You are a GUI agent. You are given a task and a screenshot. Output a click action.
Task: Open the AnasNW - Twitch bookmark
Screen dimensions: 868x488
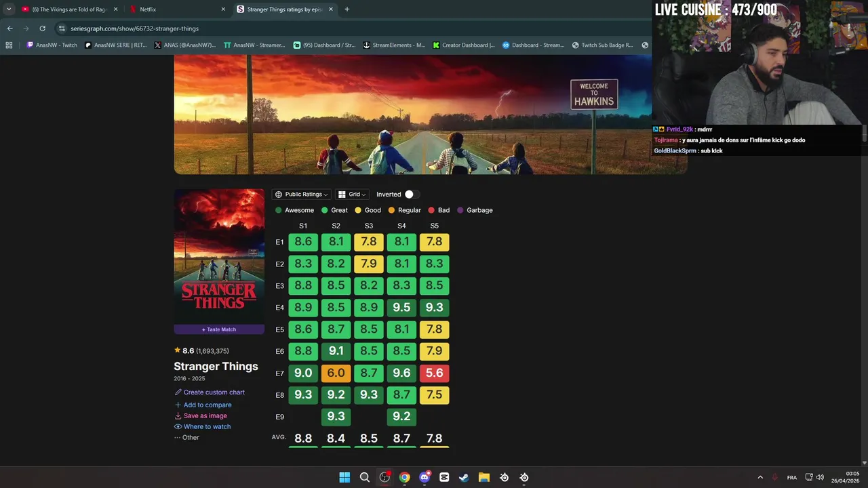coord(52,45)
